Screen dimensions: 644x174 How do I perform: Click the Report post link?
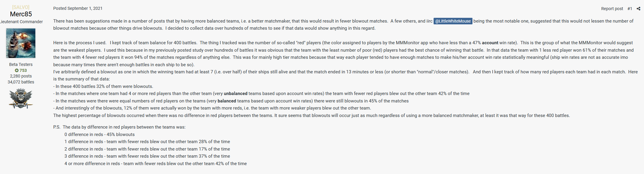pyautogui.click(x=612, y=9)
